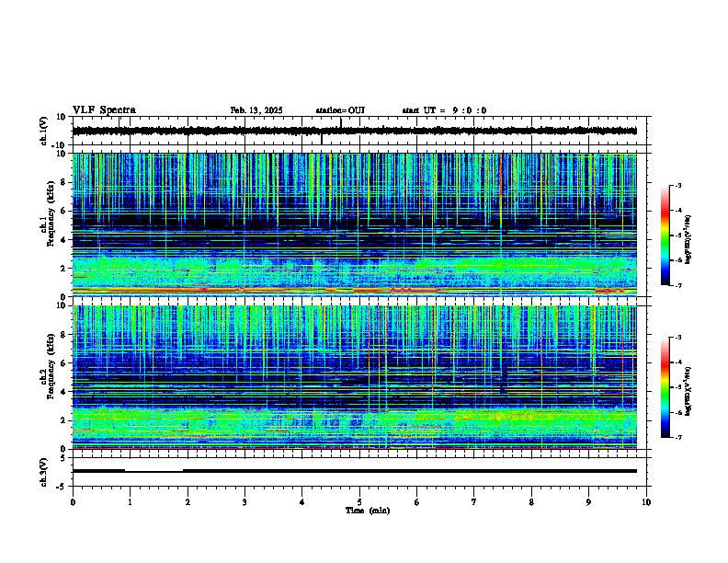Click the '8' kHz tick on ch.1 frequency axis
This screenshot has height=563, width=728.
pyautogui.click(x=64, y=182)
